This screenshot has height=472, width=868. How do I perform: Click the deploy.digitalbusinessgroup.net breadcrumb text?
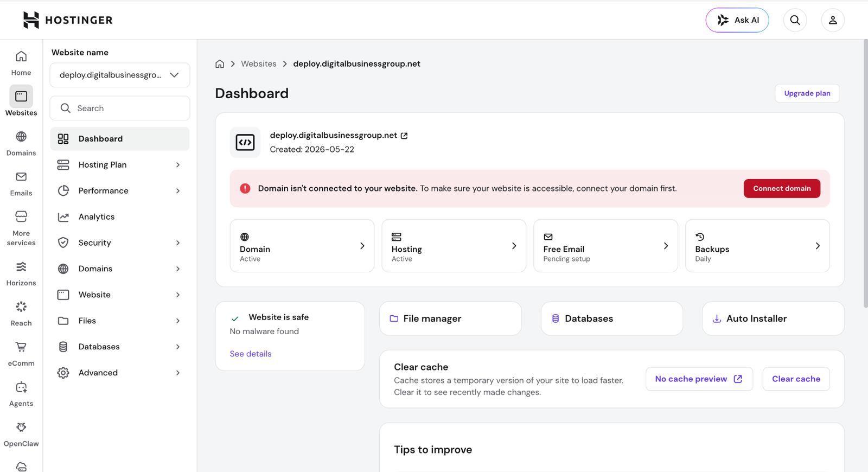(357, 64)
